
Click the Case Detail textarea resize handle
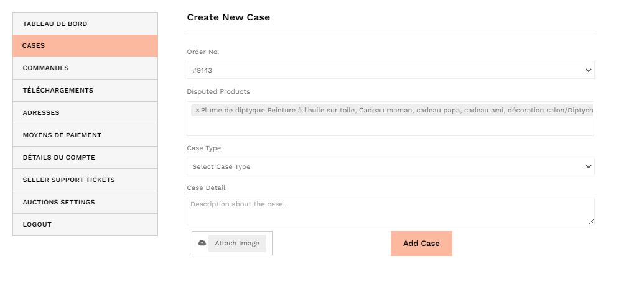(x=591, y=222)
